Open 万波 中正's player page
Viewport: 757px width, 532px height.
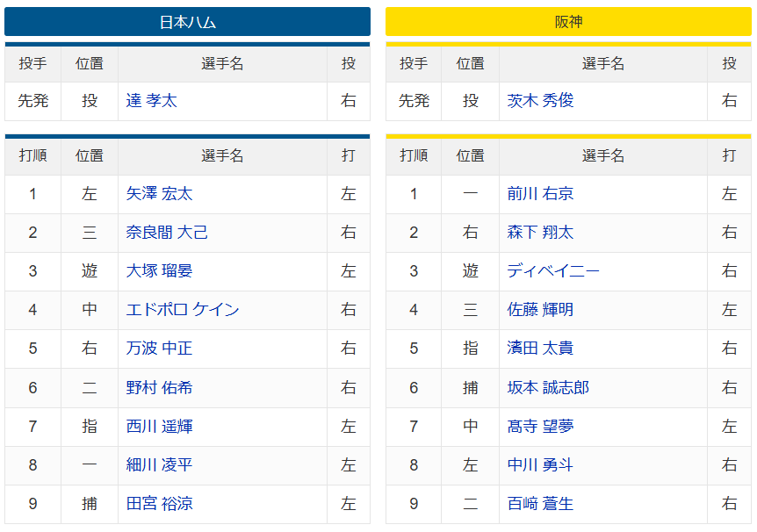[x=160, y=349]
